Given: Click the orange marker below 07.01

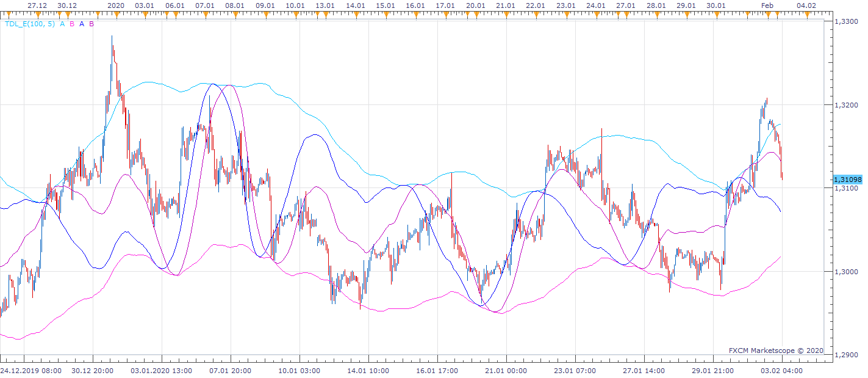Looking at the screenshot, I should point(205,15).
